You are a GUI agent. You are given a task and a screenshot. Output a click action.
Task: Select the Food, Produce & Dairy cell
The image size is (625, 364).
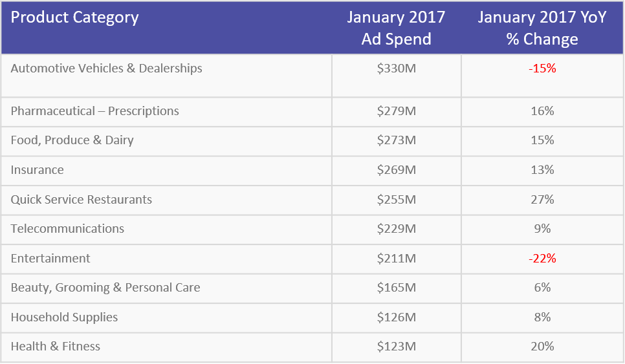[72, 140]
